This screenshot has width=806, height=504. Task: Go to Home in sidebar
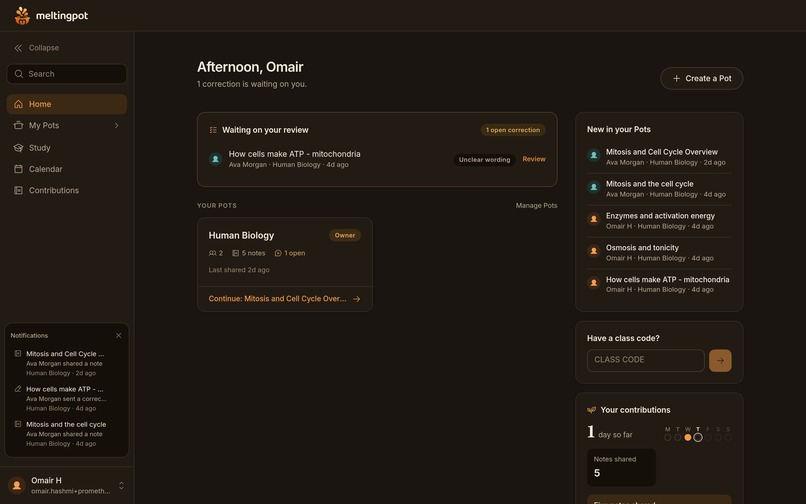click(67, 104)
